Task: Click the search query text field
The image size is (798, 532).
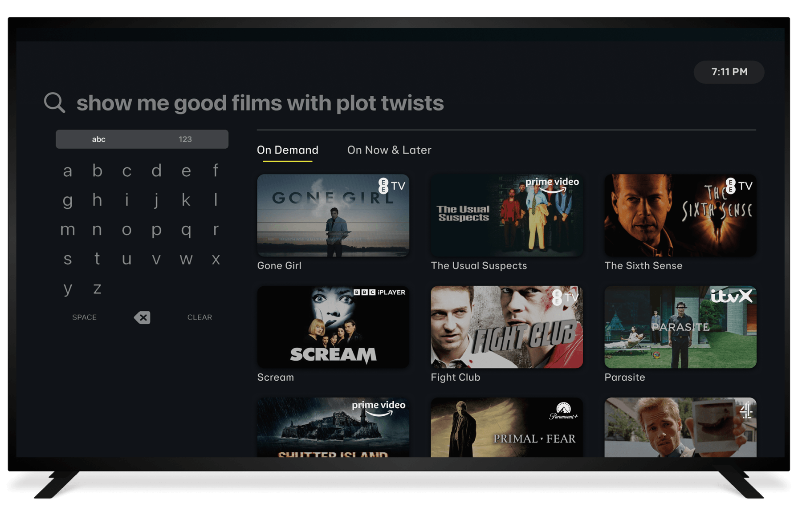Action: 260,103
